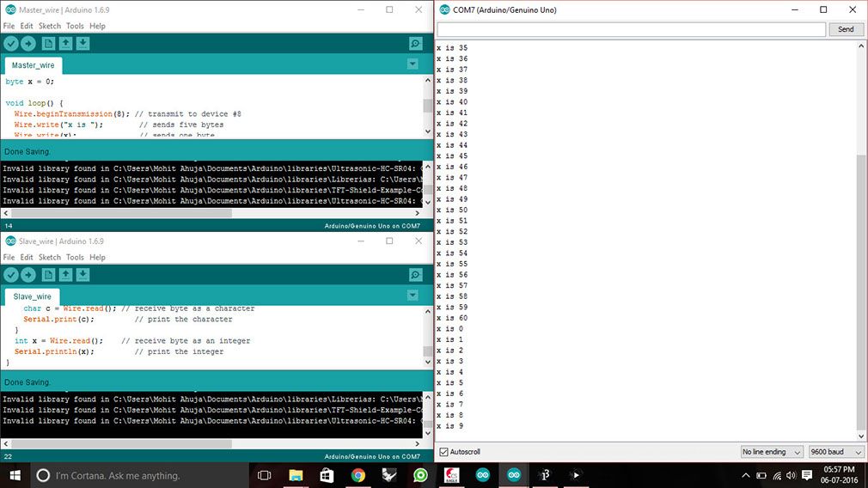Click Send button in Serial Monitor
This screenshot has width=868, height=488.
click(x=846, y=29)
